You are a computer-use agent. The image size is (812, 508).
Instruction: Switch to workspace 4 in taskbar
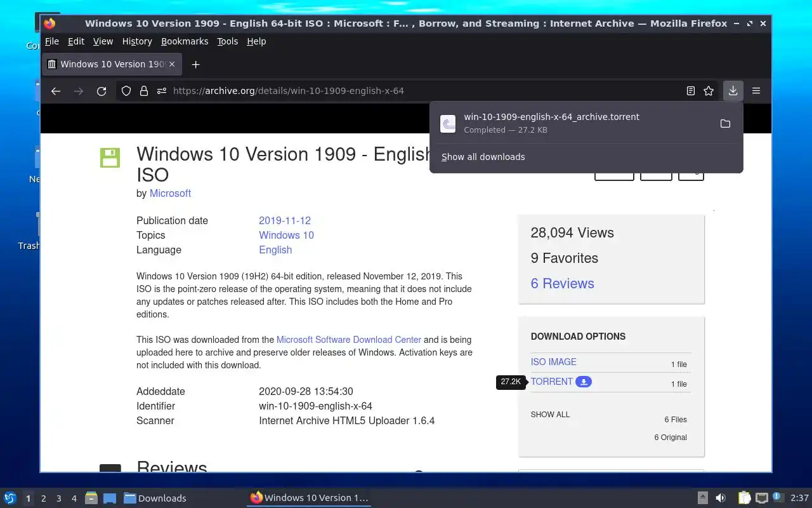pyautogui.click(x=74, y=498)
